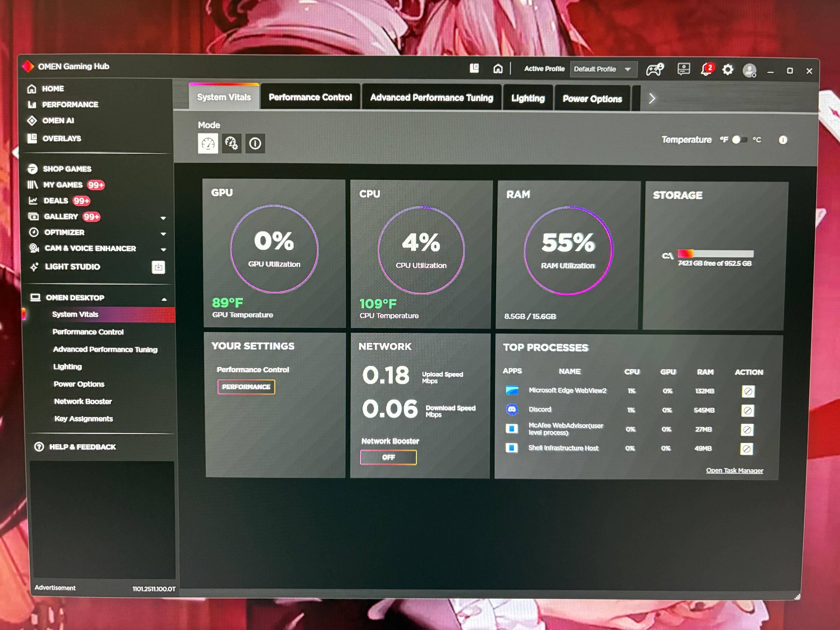Image resolution: width=840 pixels, height=630 pixels.
Task: Click the C:\ storage usage bar
Action: pyautogui.click(x=715, y=253)
